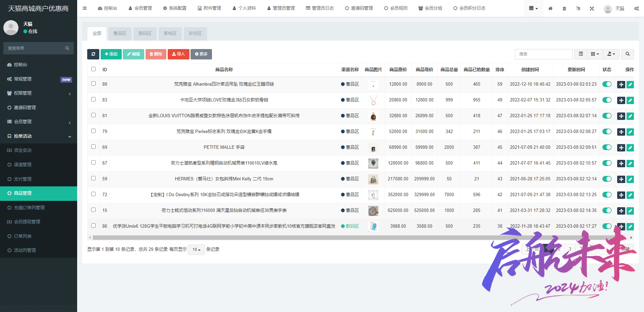Select the 全部 tab
This screenshot has width=644, height=312.
(x=97, y=34)
